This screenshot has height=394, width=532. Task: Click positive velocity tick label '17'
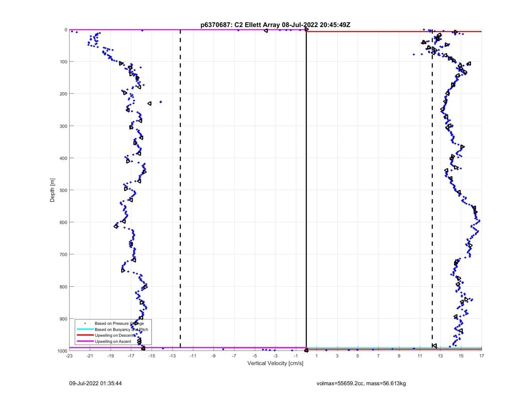click(x=481, y=355)
